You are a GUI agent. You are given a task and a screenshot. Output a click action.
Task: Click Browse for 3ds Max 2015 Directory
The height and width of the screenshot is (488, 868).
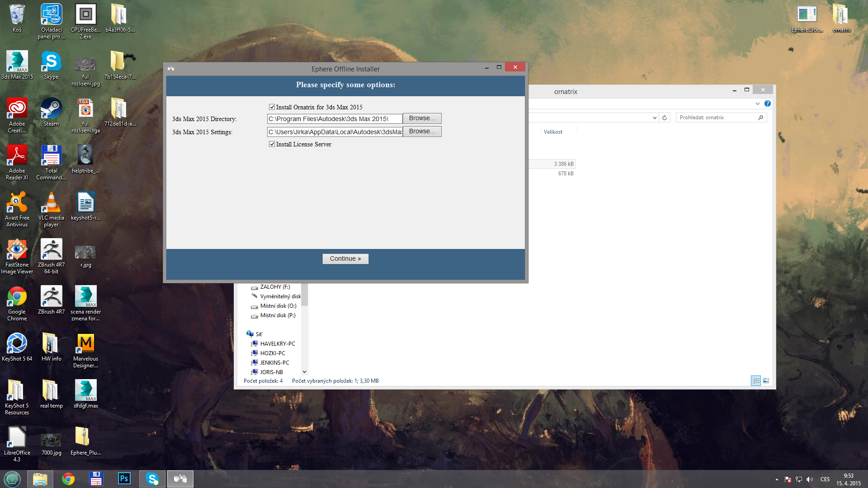[422, 118]
